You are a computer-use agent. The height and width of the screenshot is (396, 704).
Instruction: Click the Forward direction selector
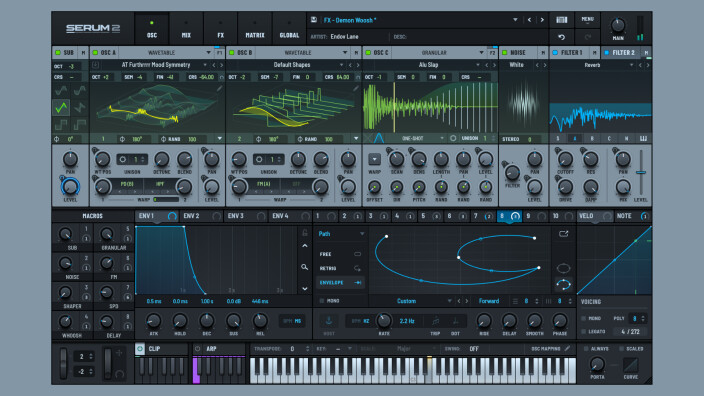(x=488, y=301)
